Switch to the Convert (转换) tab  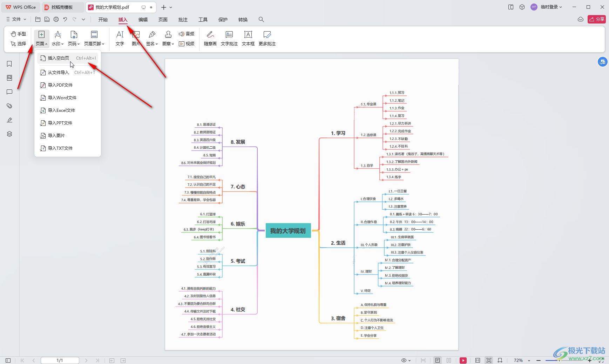[243, 20]
